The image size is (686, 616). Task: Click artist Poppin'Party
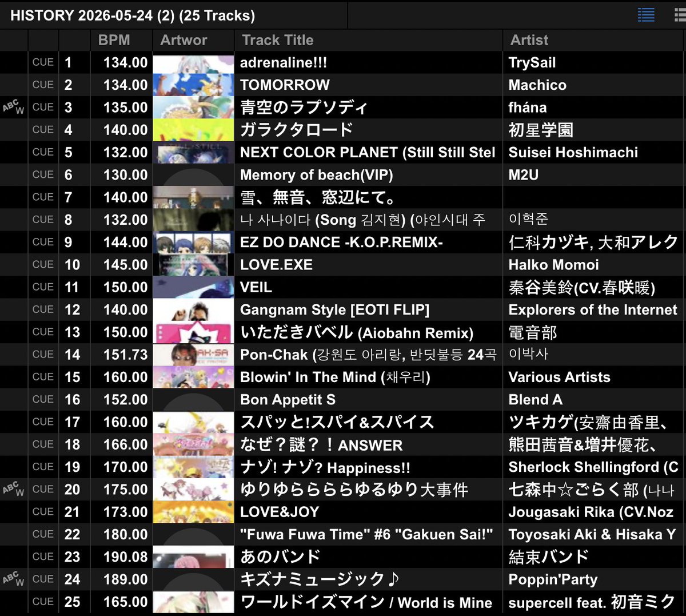click(553, 579)
